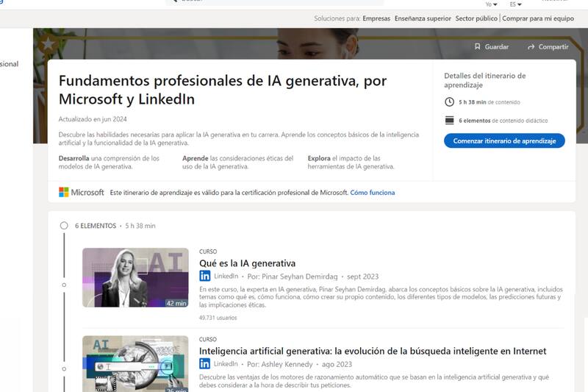Screen dimensions: 588x392
Task: Open the ES language dropdown
Action: [x=516, y=4]
